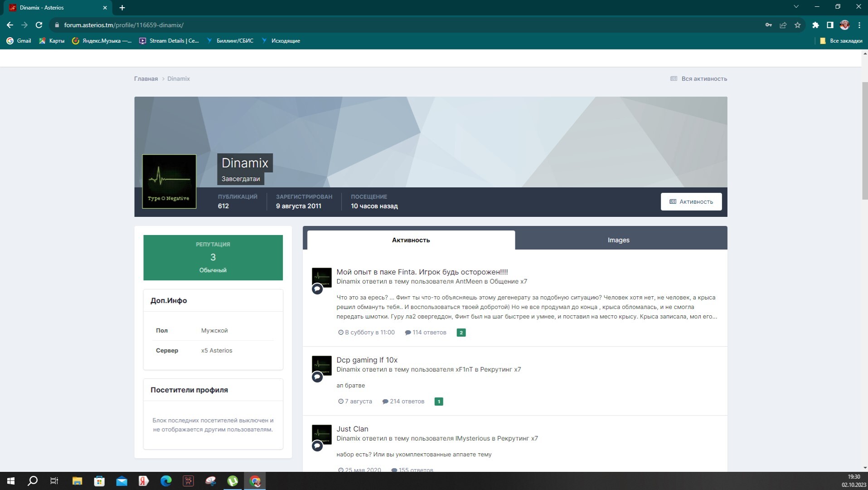The height and width of the screenshot is (490, 868).
Task: Expand the tab search chevron
Action: click(x=796, y=7)
